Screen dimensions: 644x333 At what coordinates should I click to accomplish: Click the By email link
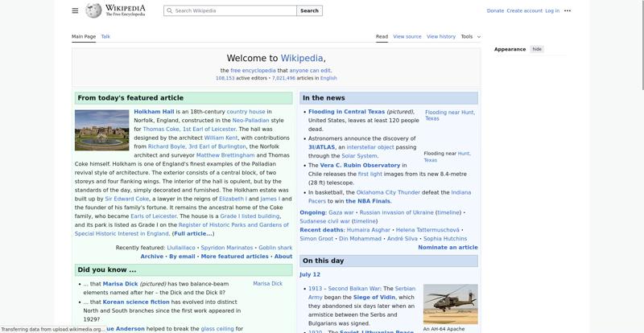[x=182, y=257]
